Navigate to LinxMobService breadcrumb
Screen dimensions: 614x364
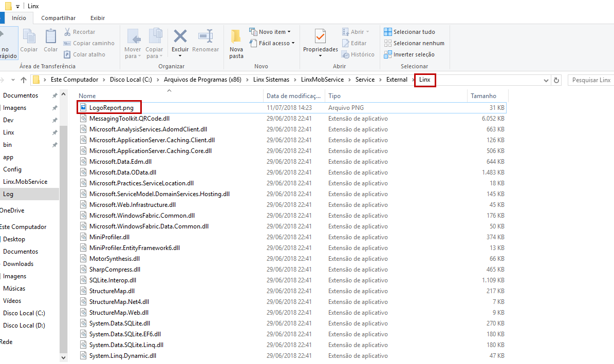[322, 80]
